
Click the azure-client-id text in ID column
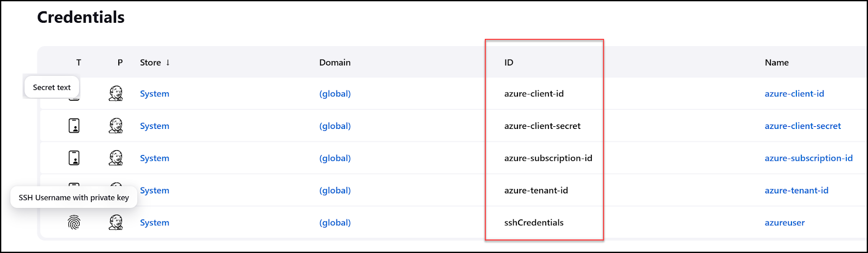pos(534,94)
